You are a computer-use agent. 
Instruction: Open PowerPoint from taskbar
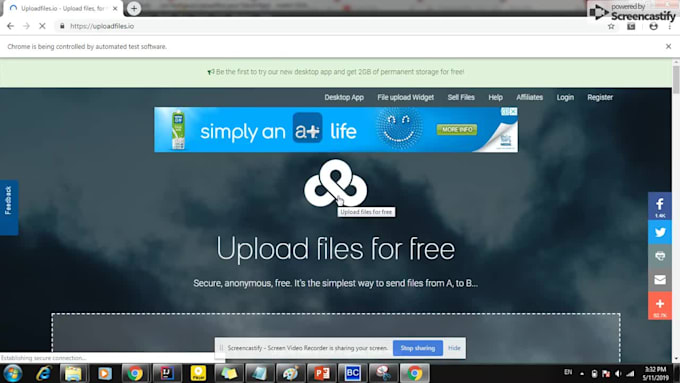coord(321,373)
